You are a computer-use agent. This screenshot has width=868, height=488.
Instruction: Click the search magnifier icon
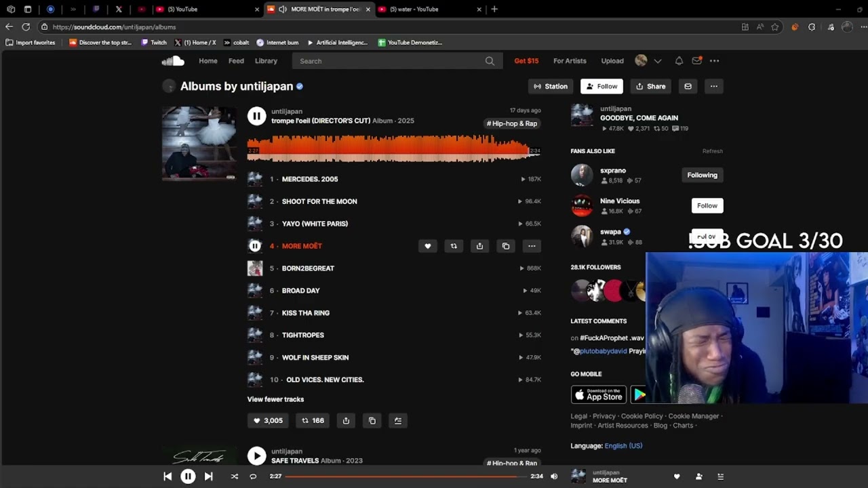point(490,61)
